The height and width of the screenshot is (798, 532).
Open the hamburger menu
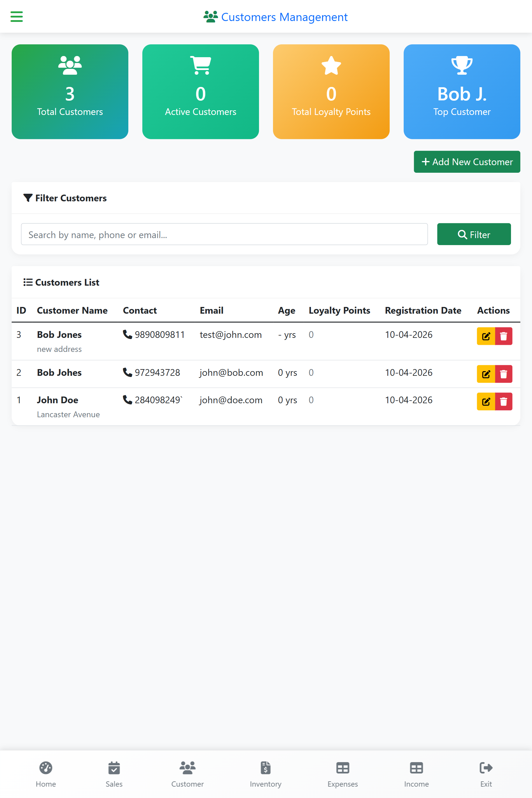(x=16, y=17)
